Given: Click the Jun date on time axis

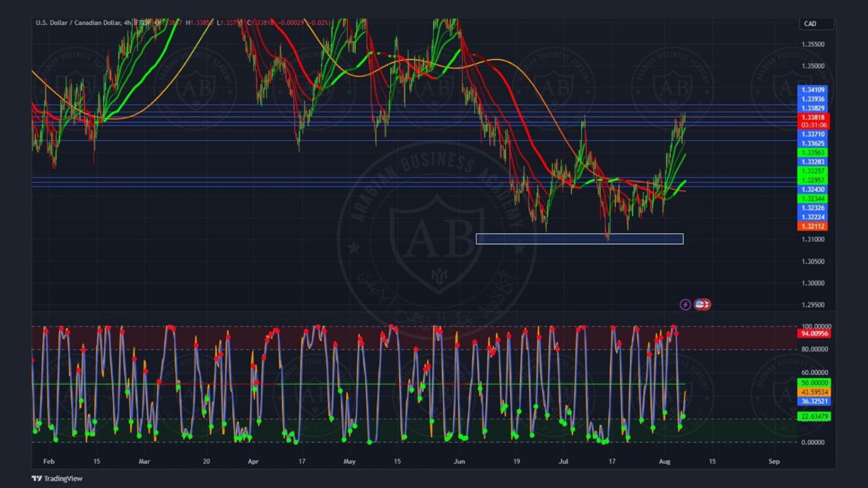Looking at the screenshot, I should (x=459, y=461).
